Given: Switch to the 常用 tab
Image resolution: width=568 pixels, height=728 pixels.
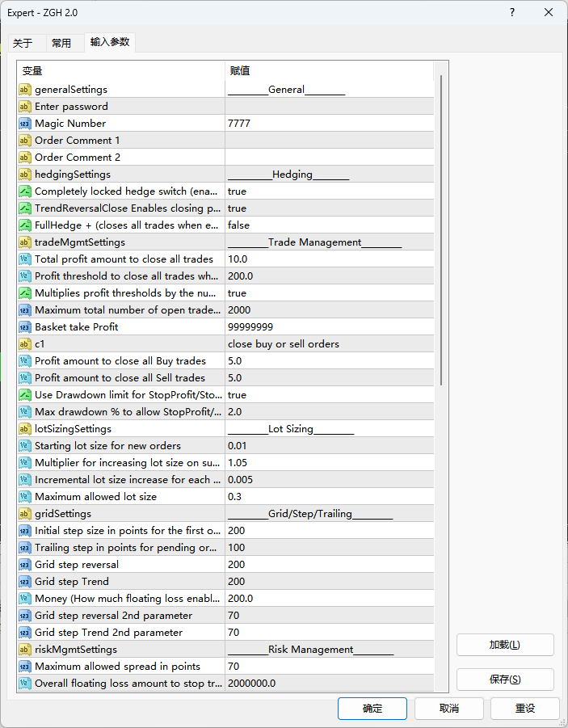Looking at the screenshot, I should (61, 44).
